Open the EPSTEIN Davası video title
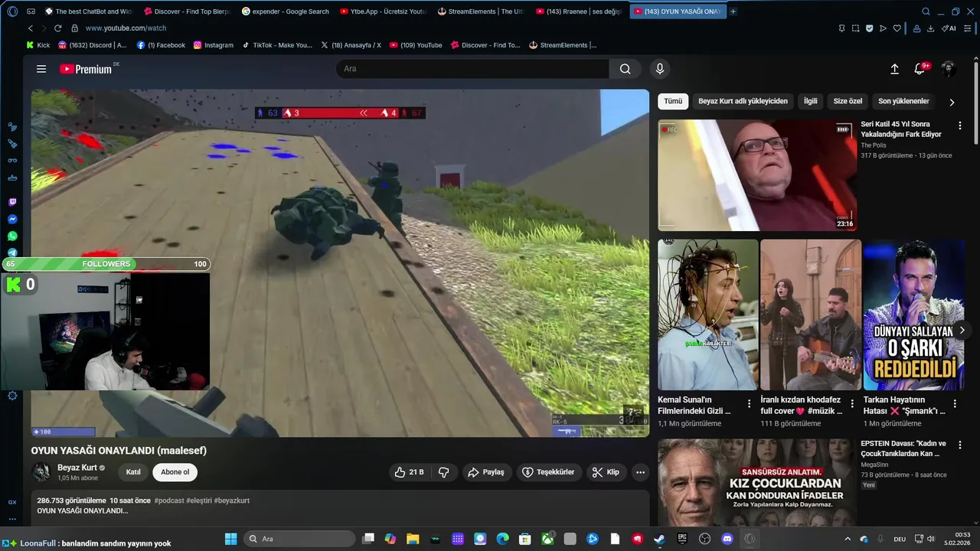Viewport: 980px width, 551px height. 903,448
